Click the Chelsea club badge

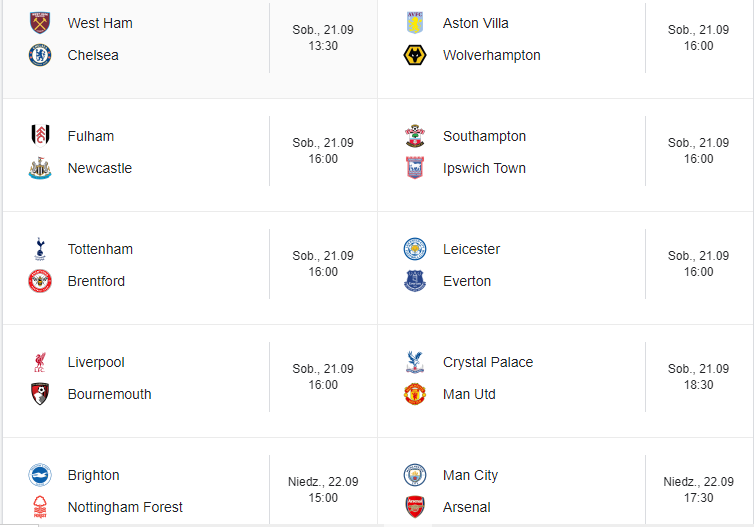pos(40,55)
